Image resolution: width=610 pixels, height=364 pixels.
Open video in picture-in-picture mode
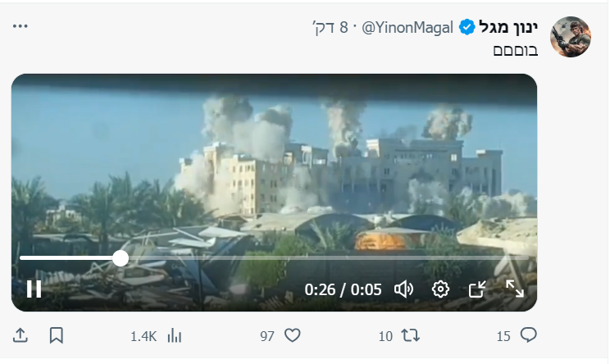point(477,289)
